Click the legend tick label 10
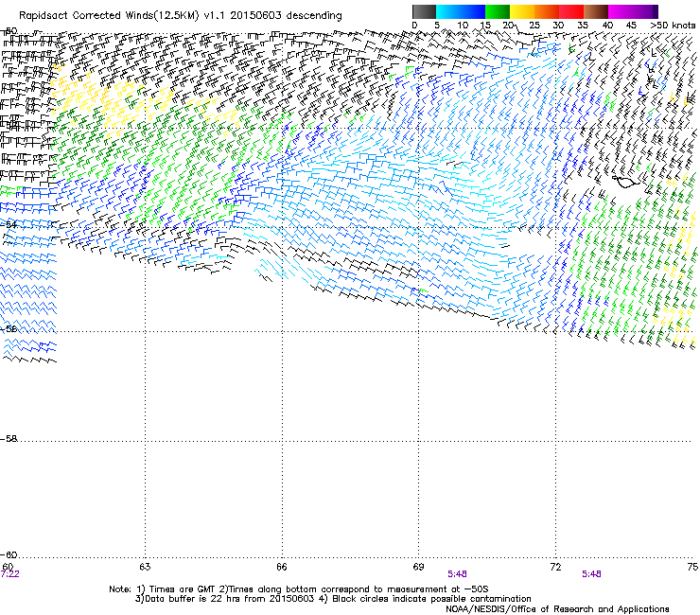Viewport: 700px width, 615px height. pos(463,26)
